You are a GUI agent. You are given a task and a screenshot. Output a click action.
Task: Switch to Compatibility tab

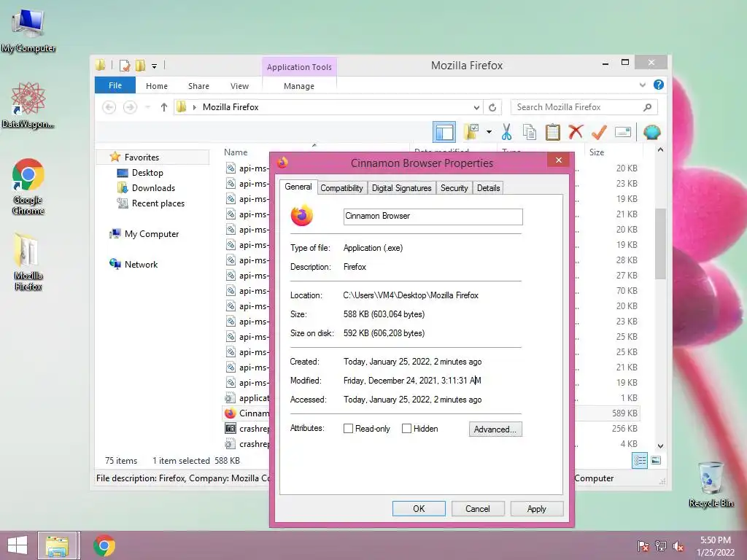pos(341,188)
